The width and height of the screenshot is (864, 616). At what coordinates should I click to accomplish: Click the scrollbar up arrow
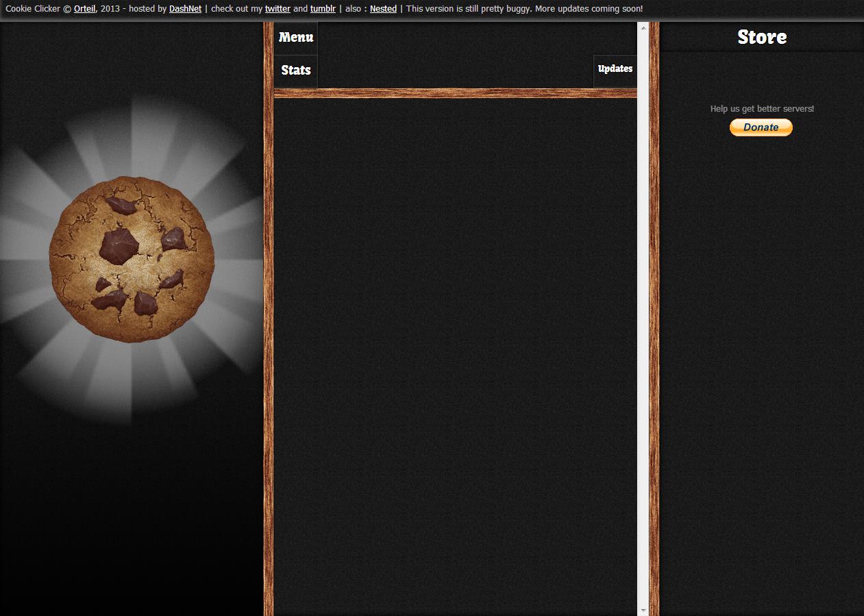643,27
